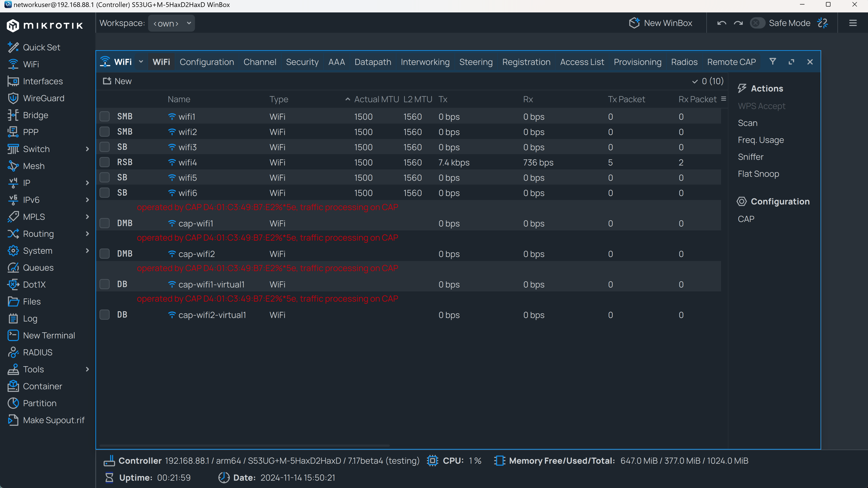Expand the Routing submenu

click(38, 233)
